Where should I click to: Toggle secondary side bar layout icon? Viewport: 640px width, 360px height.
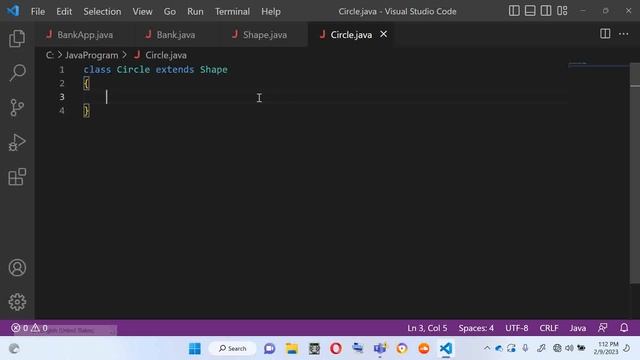click(x=546, y=11)
